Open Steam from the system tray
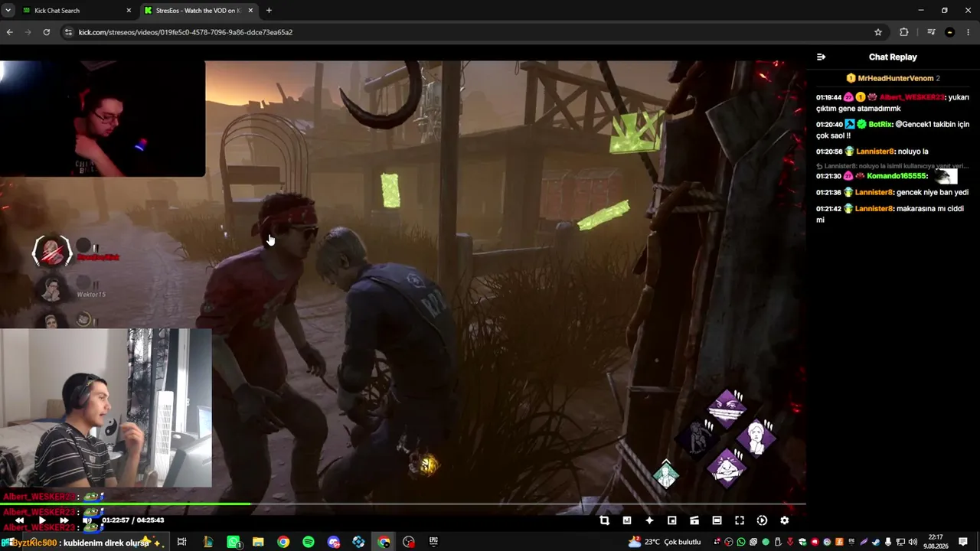Screen dimensions: 980x551 [876, 543]
